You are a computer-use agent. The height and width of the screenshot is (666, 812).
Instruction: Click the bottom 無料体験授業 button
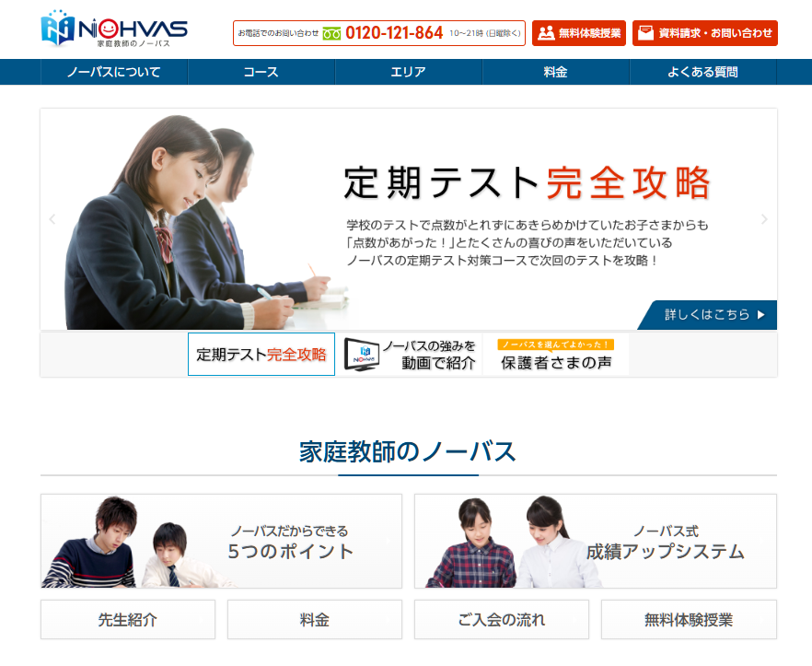click(x=689, y=619)
